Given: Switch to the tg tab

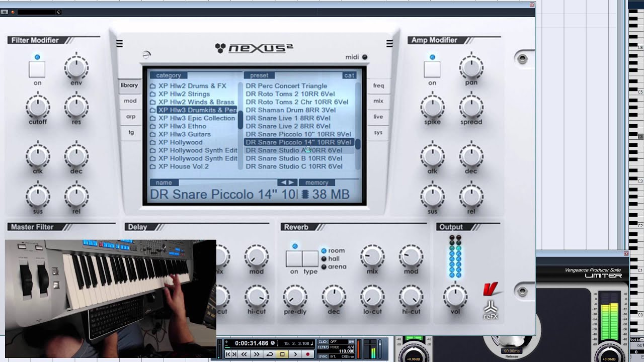Looking at the screenshot, I should (131, 132).
